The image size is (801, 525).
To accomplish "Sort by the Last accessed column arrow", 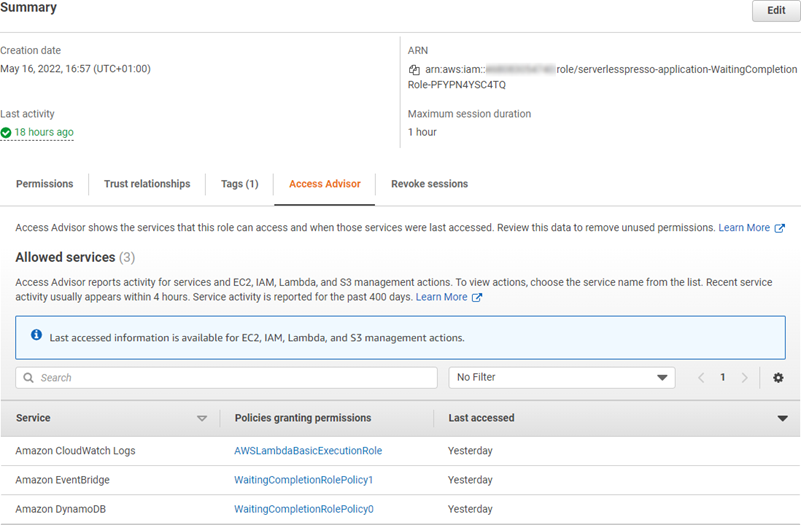I will pyautogui.click(x=782, y=418).
